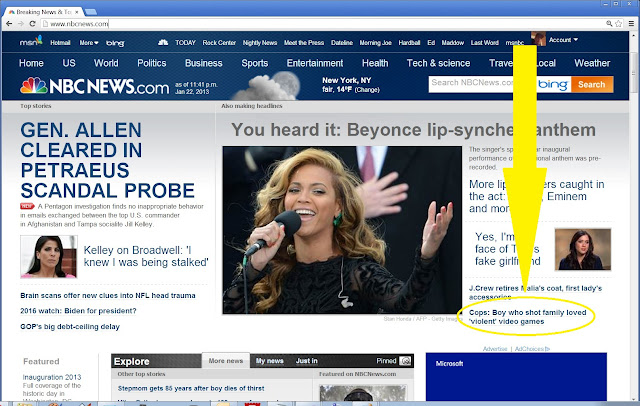Viewport: 640px width, 406px height.
Task: Open GOP's big debt-ceiling delay link
Action: [70, 327]
